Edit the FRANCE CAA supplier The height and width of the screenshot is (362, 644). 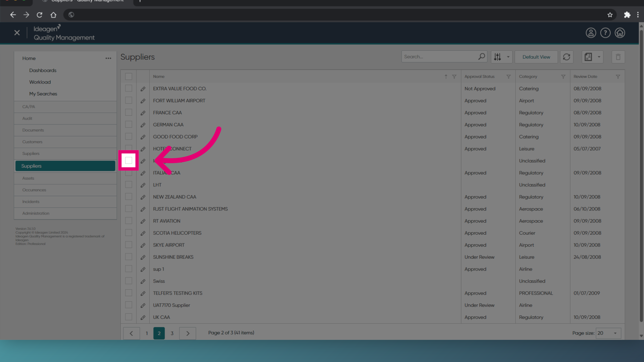[143, 113]
